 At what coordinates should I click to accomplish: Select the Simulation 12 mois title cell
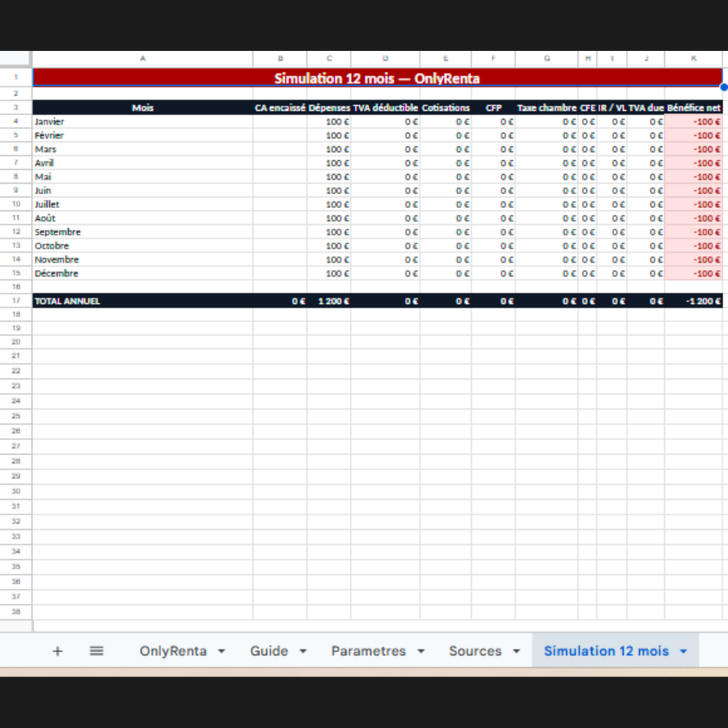pyautogui.click(x=378, y=78)
